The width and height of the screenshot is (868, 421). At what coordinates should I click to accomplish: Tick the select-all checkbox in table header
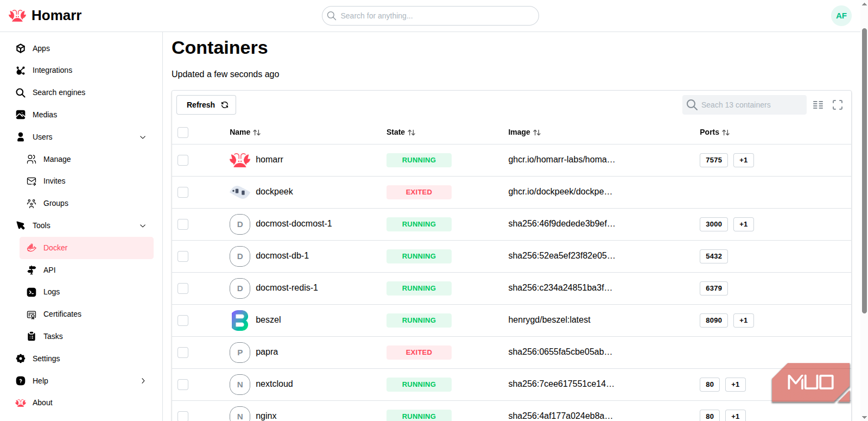pyautogui.click(x=183, y=133)
